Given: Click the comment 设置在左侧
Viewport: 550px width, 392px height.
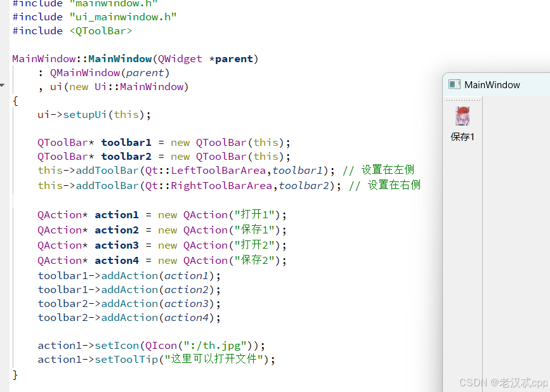Looking at the screenshot, I should (x=379, y=170).
